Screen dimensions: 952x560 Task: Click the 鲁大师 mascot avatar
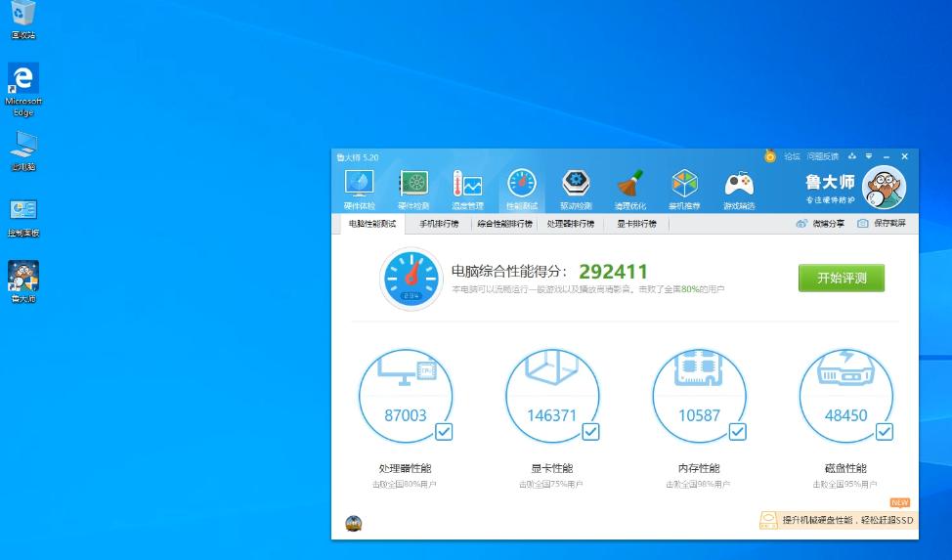(884, 188)
